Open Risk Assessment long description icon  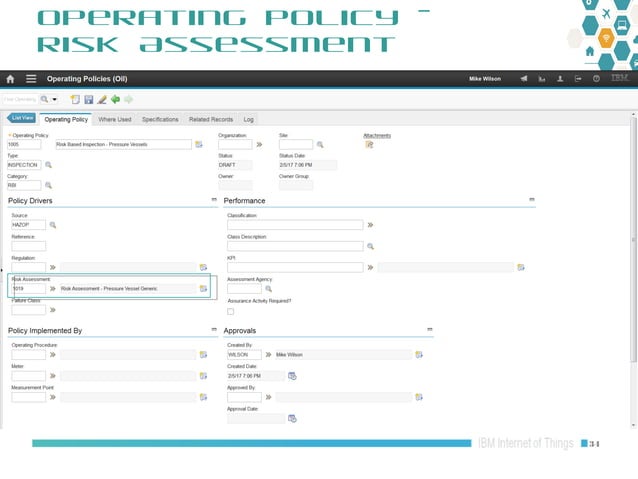tap(203, 289)
